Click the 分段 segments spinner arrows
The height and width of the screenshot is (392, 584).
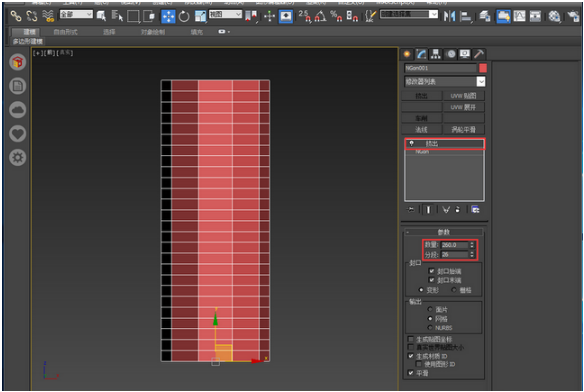click(x=472, y=255)
